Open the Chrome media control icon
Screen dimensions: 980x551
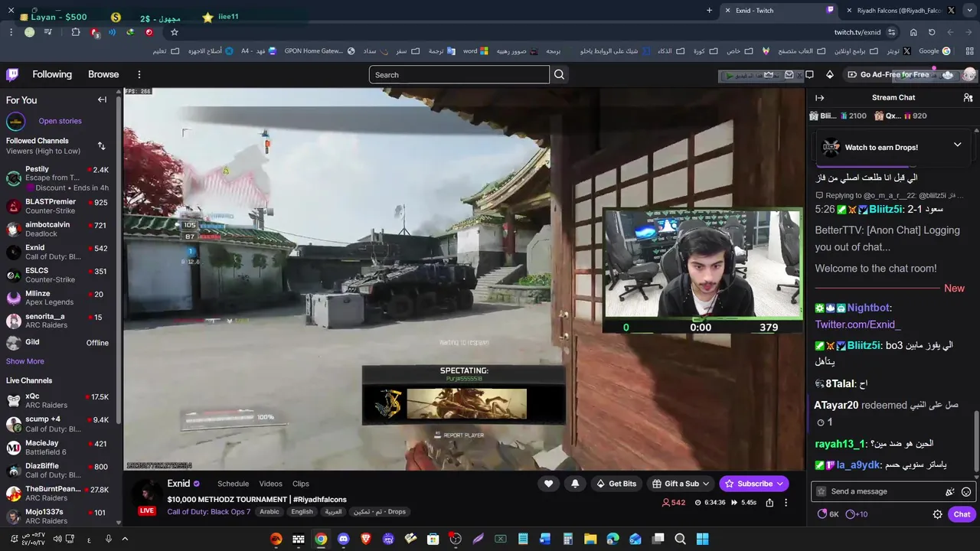(47, 32)
